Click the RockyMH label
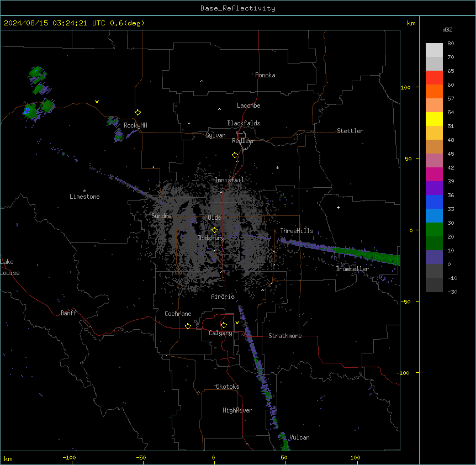This screenshot has width=476, height=465. click(x=135, y=125)
